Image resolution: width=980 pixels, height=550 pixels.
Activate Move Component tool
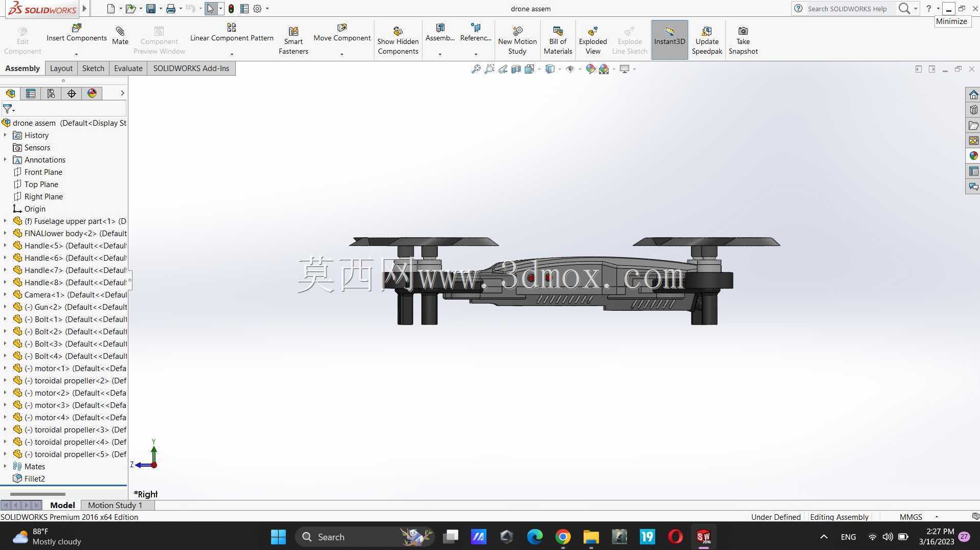(x=342, y=33)
